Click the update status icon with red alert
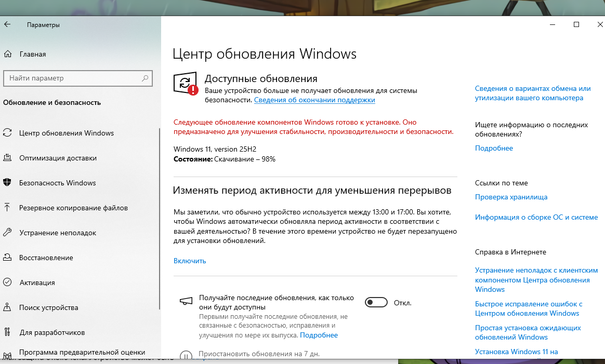 186,83
